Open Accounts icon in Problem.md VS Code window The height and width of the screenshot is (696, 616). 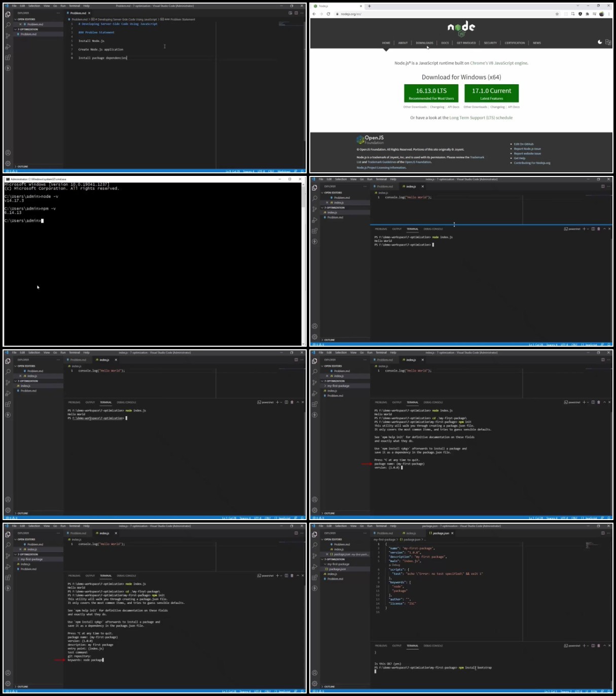coord(8,153)
